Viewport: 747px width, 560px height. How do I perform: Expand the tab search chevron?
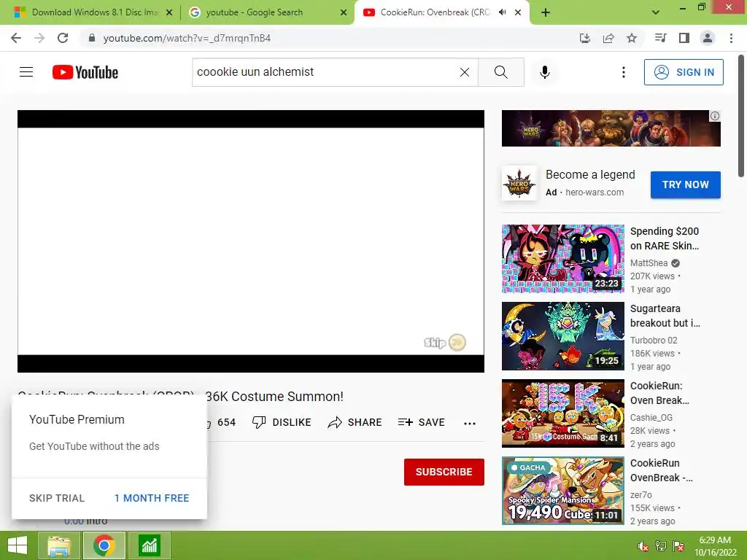click(656, 12)
